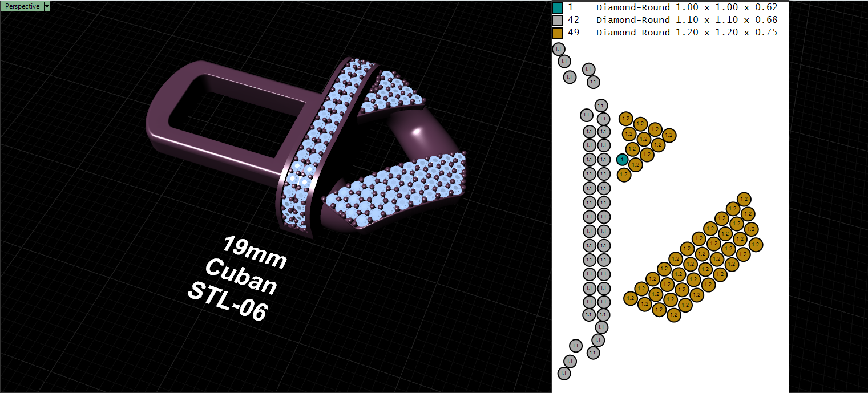
Task: Select the gold color swatch for 49 stones
Action: 558,33
